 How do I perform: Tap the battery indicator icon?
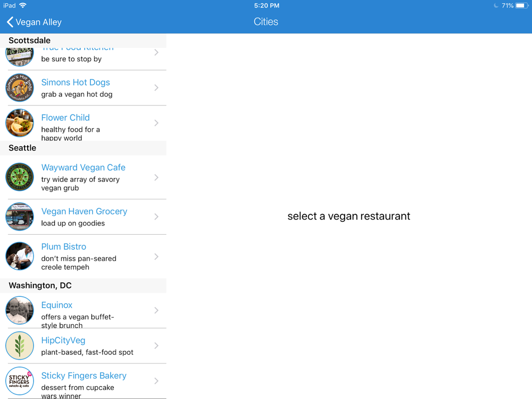(x=522, y=5)
